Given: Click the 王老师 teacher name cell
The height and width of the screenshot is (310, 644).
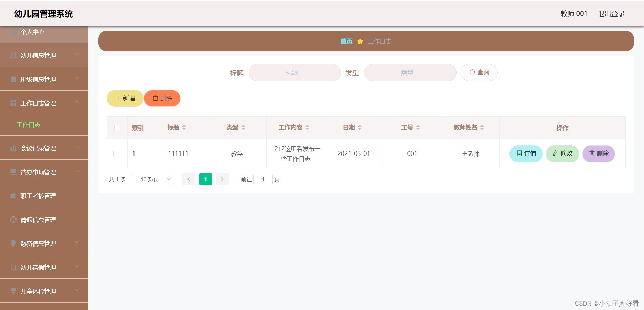Looking at the screenshot, I should coord(471,153).
